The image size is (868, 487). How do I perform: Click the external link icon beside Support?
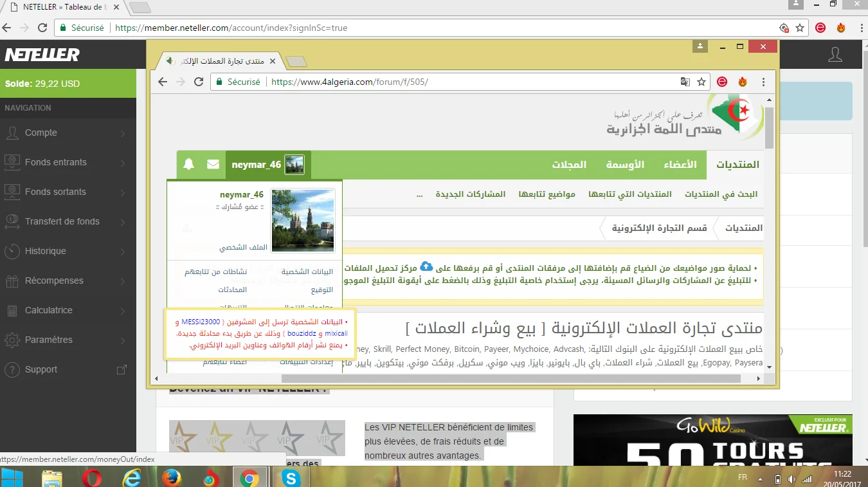[x=122, y=370]
